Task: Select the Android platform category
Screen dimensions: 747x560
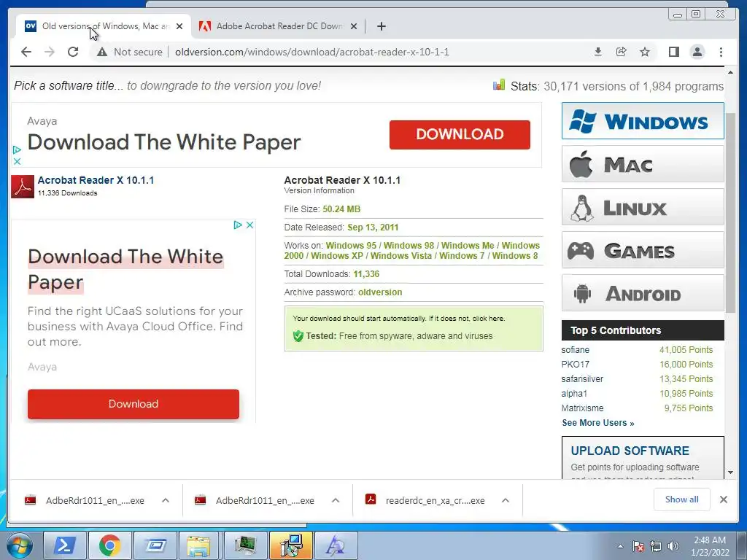Action: click(x=643, y=292)
